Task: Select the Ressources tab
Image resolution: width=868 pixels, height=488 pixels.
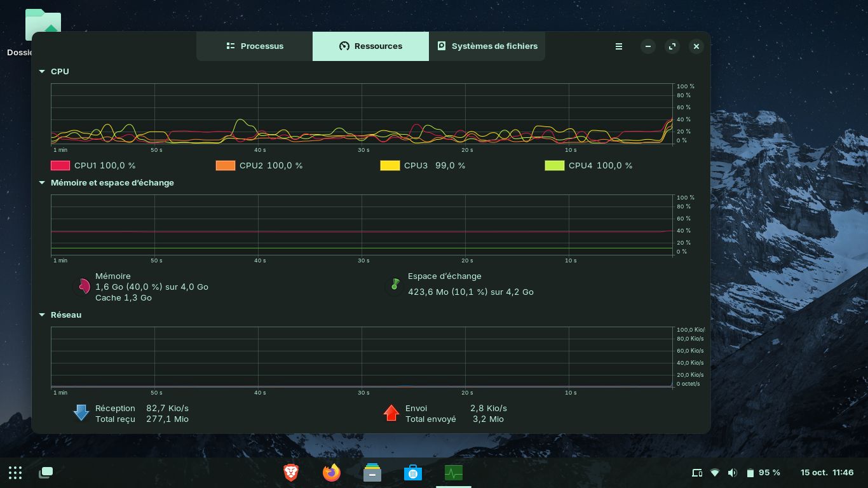Action: coord(370,46)
